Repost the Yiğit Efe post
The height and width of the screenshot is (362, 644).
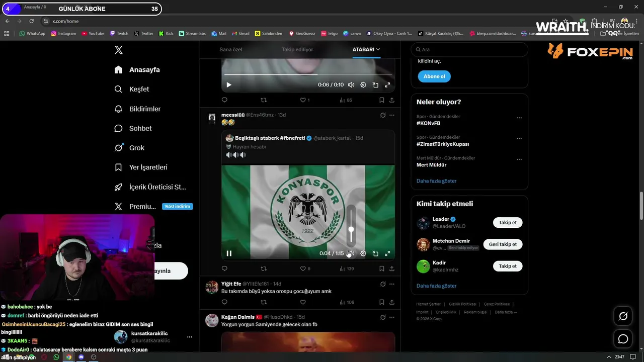click(264, 302)
